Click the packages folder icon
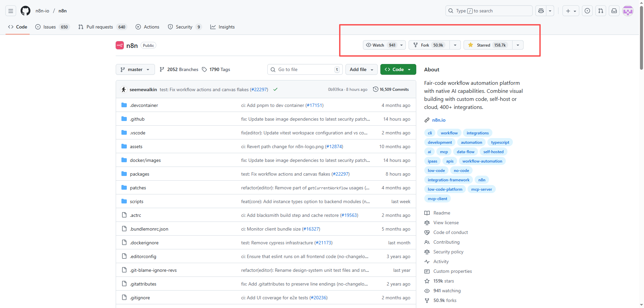This screenshot has width=644, height=308. click(x=124, y=174)
